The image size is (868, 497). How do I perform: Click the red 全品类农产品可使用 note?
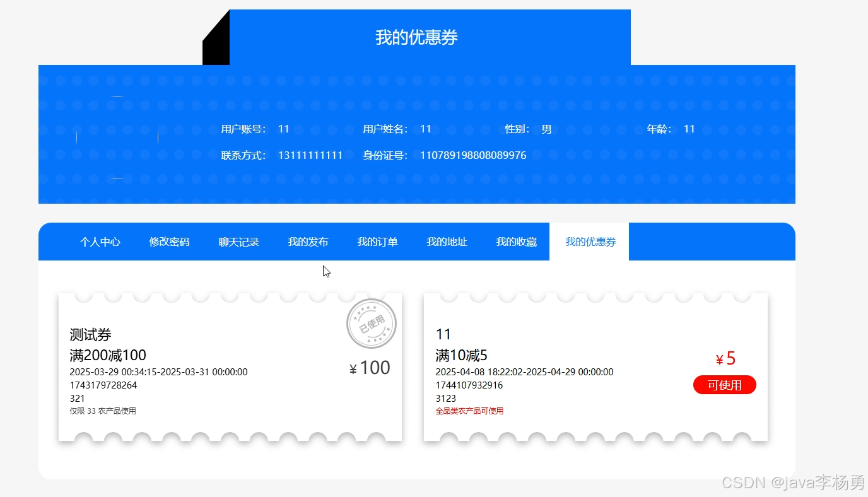[x=469, y=411]
